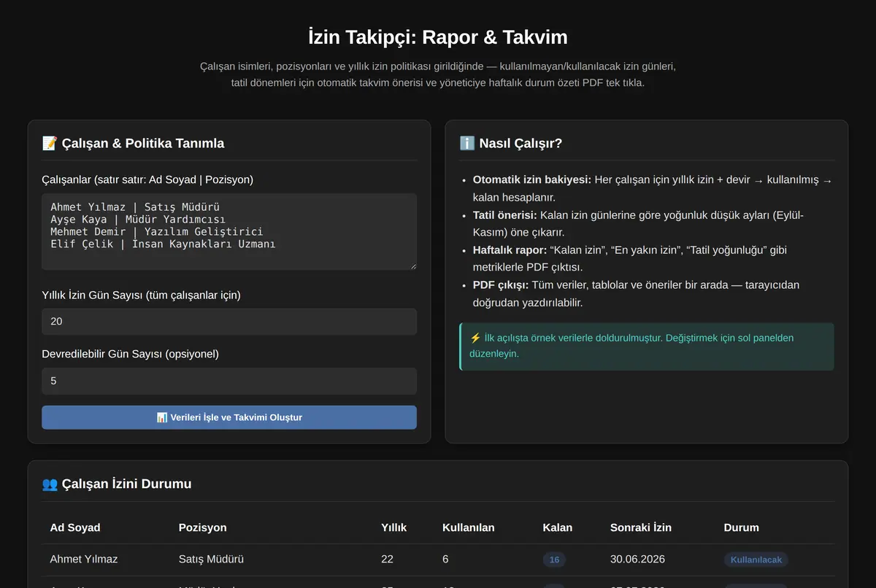The height and width of the screenshot is (588, 876).
Task: Click the 'Durum' column header
Action: pyautogui.click(x=741, y=527)
